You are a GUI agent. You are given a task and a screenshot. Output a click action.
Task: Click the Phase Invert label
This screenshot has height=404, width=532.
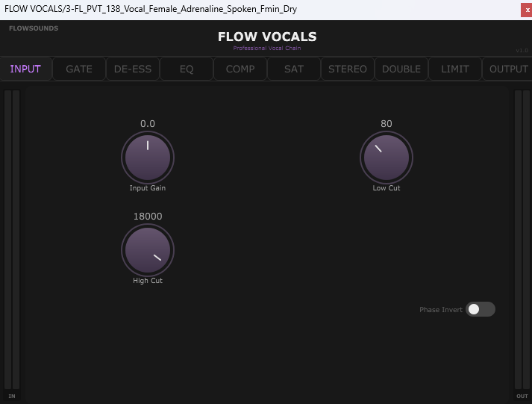pyautogui.click(x=441, y=310)
